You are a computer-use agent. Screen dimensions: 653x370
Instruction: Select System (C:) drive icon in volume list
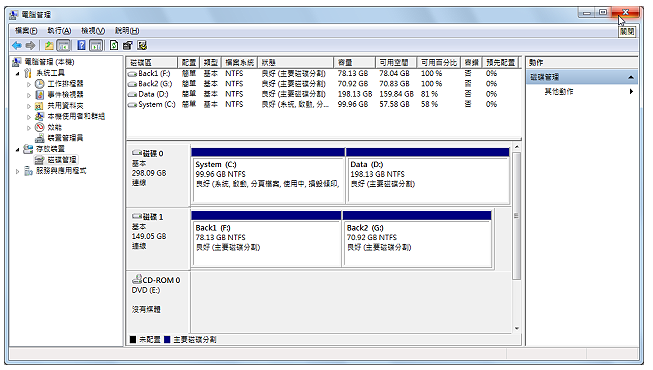(x=132, y=105)
